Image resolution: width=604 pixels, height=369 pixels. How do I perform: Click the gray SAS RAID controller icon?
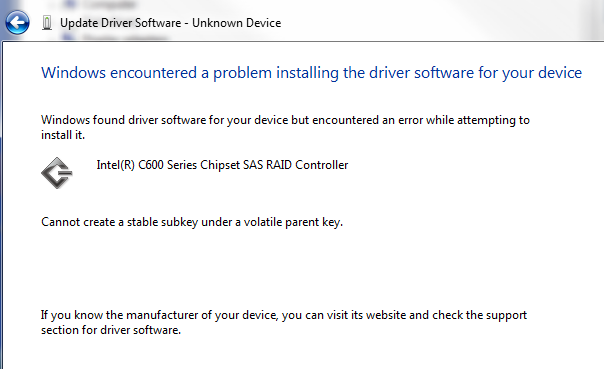click(x=57, y=173)
